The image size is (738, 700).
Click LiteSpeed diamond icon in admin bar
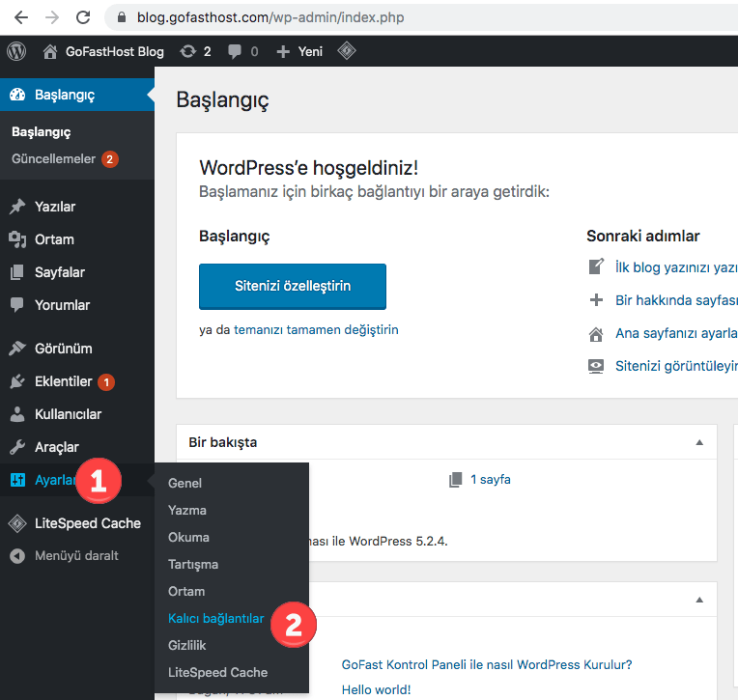coord(347,51)
